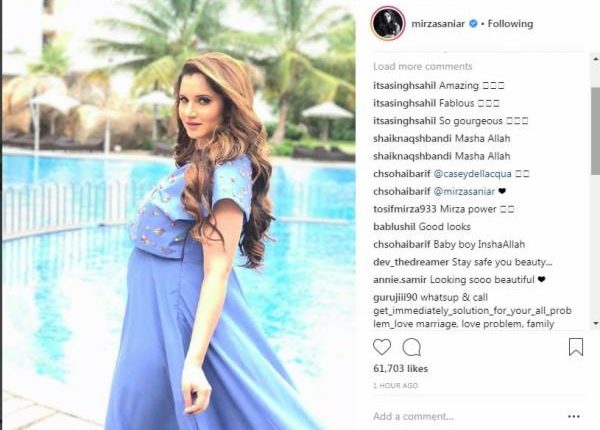
Task: Click the comments scrollbar up arrow
Action: click(x=596, y=59)
